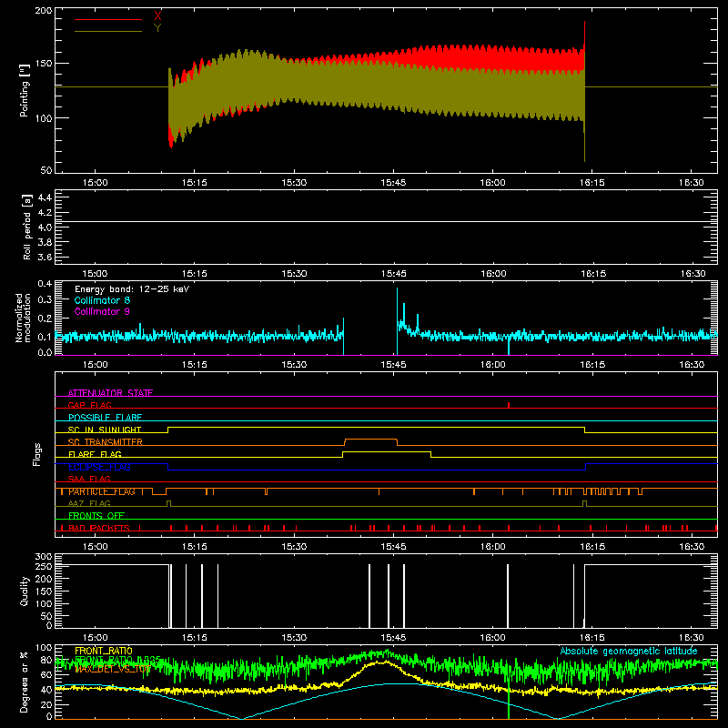The image size is (728, 728).
Task: Select the orange MAX_DET_VS_TOT legend label
Action: click(112, 669)
